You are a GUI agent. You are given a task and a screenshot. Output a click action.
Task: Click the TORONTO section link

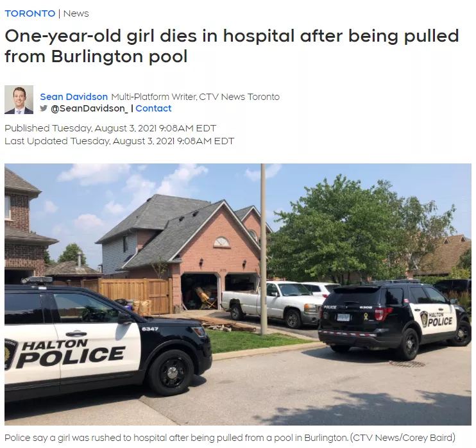tap(30, 13)
